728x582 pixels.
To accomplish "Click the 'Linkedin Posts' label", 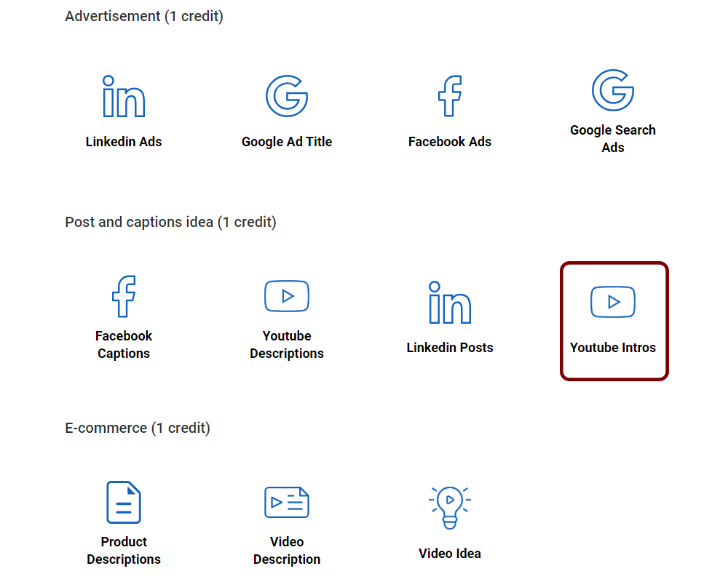I will [x=450, y=348].
